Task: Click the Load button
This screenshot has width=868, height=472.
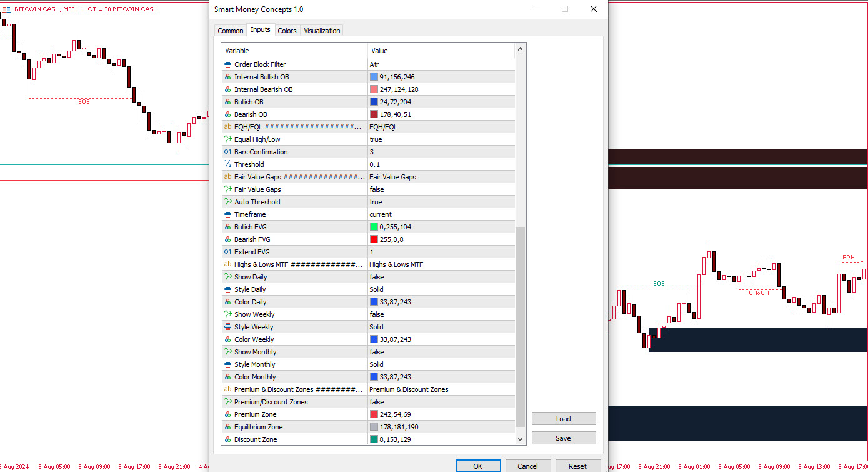Action: 563,419
